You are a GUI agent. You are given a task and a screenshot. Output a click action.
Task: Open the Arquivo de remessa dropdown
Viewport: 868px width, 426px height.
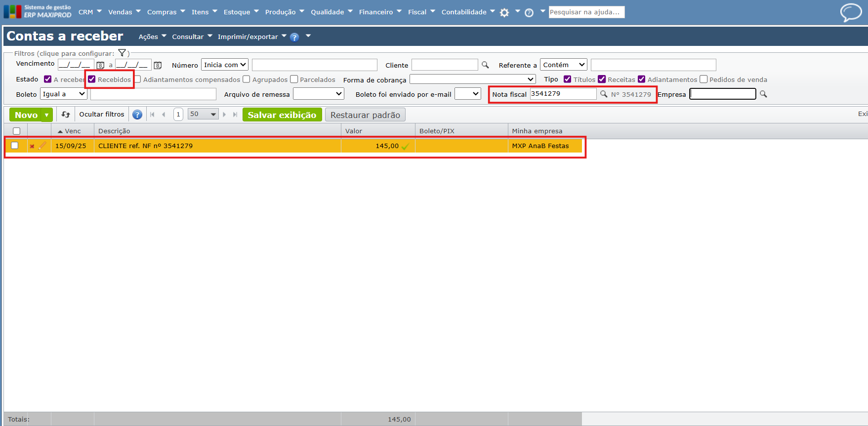319,94
